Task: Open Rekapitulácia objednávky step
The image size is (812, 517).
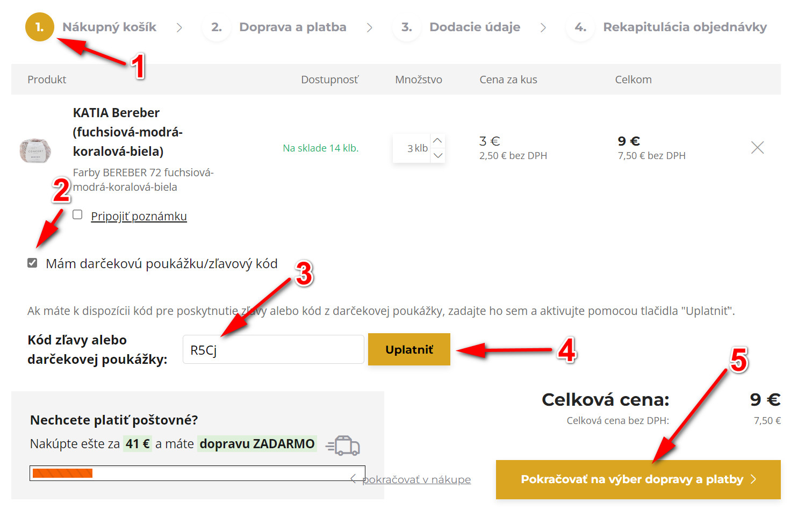Action: click(x=684, y=27)
